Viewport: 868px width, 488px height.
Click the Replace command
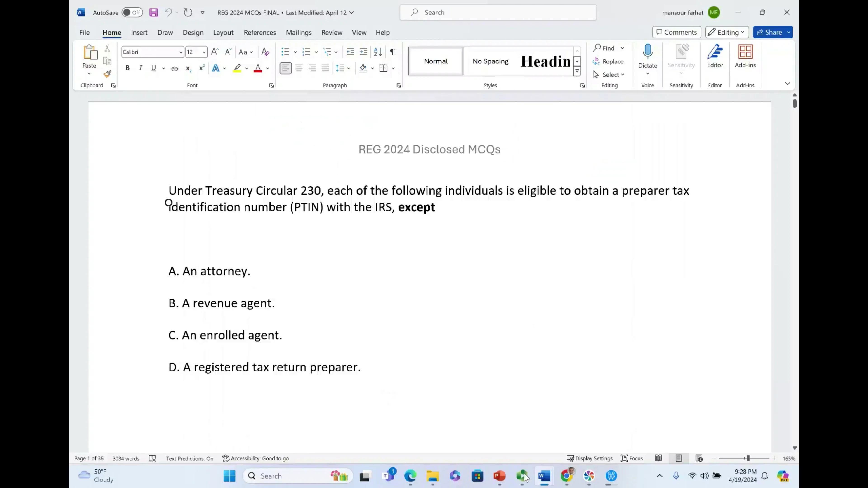coord(612,61)
